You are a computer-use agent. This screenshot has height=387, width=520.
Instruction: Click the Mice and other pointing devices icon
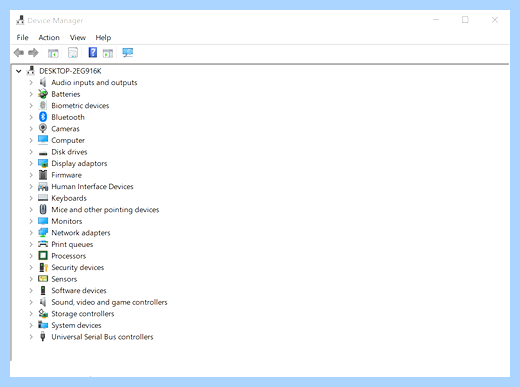coord(43,209)
